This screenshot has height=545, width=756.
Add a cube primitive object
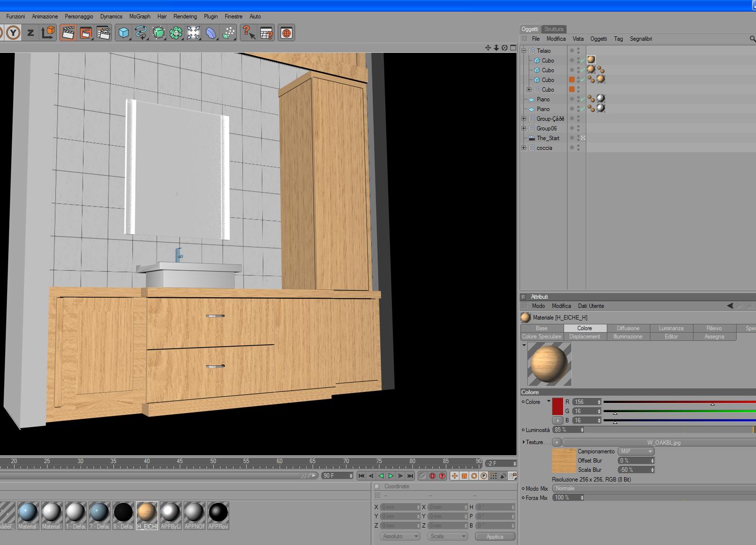pos(124,33)
